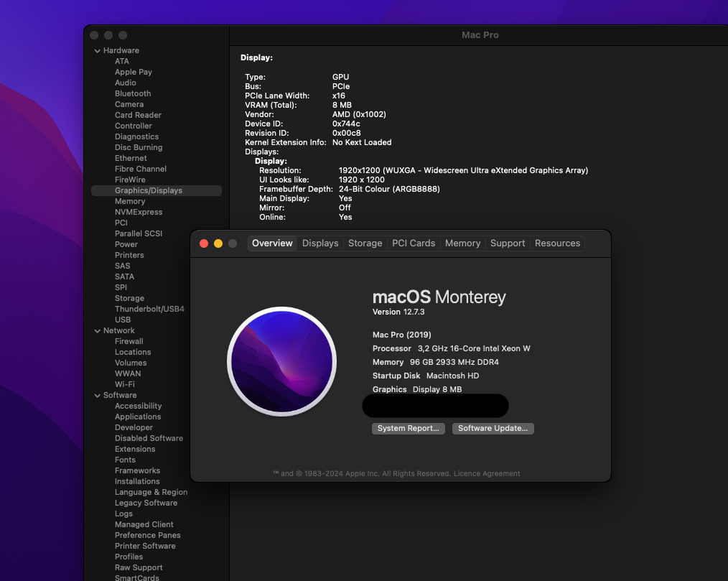The height and width of the screenshot is (581, 728).
Task: Switch to the Overview tab
Action: pyautogui.click(x=272, y=243)
